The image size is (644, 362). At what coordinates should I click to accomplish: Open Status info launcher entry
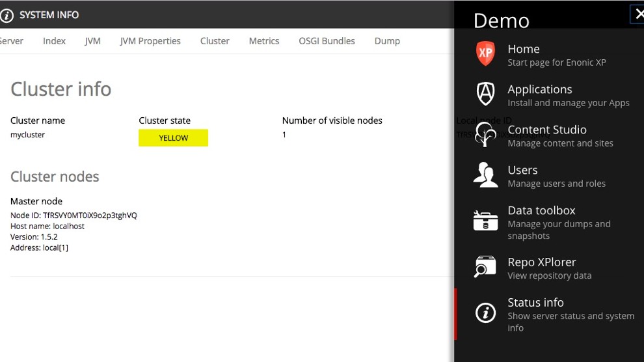[x=549, y=314]
